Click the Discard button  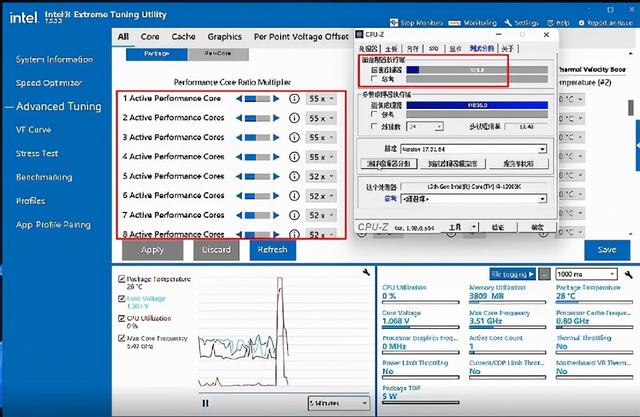point(216,250)
